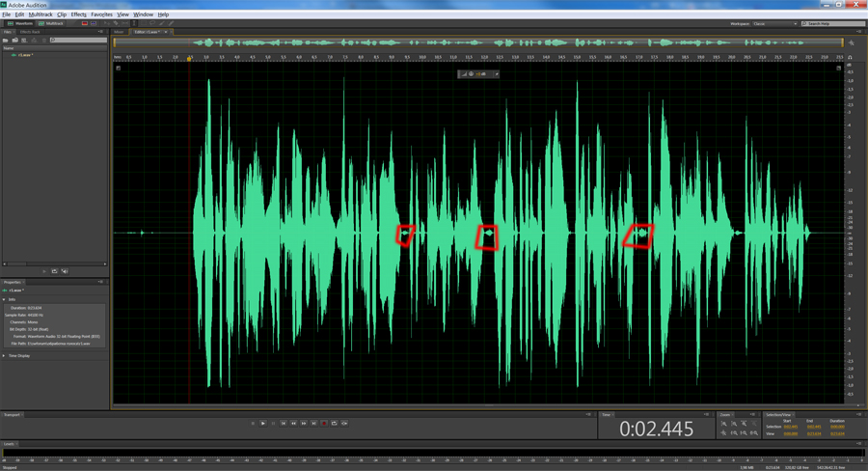Collapse the Info section in Properties

pos(4,299)
